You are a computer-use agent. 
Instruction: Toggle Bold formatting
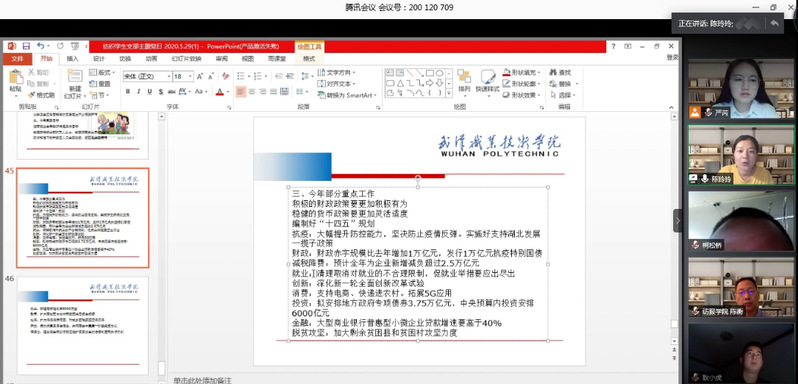128,92
